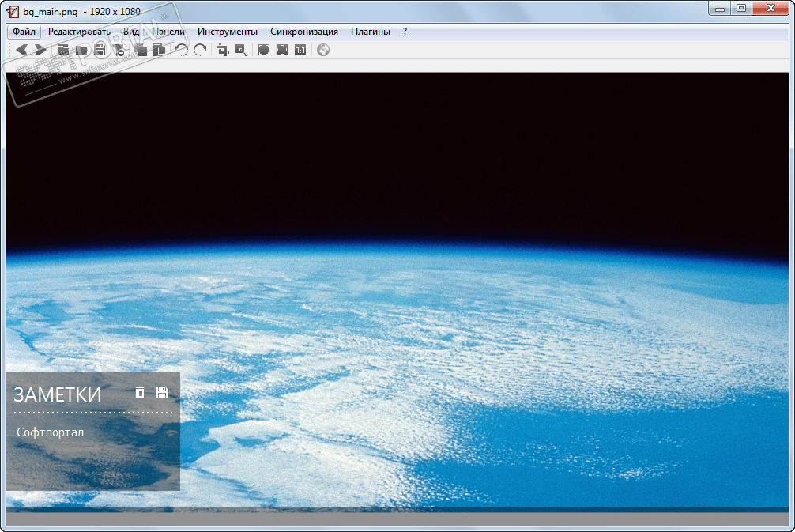Click the save floppy disk toolbar icon
The height and width of the screenshot is (532, 795).
(x=100, y=50)
